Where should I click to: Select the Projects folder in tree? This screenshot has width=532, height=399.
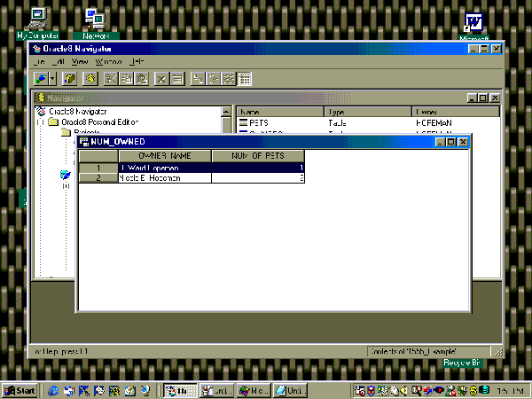87,132
